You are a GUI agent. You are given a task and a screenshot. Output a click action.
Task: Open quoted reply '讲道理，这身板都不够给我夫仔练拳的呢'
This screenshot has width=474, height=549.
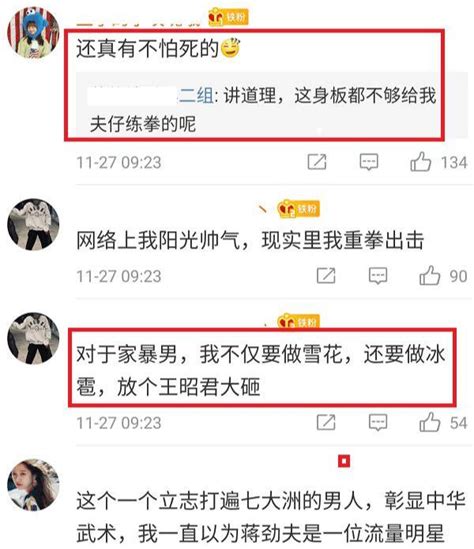pos(263,110)
